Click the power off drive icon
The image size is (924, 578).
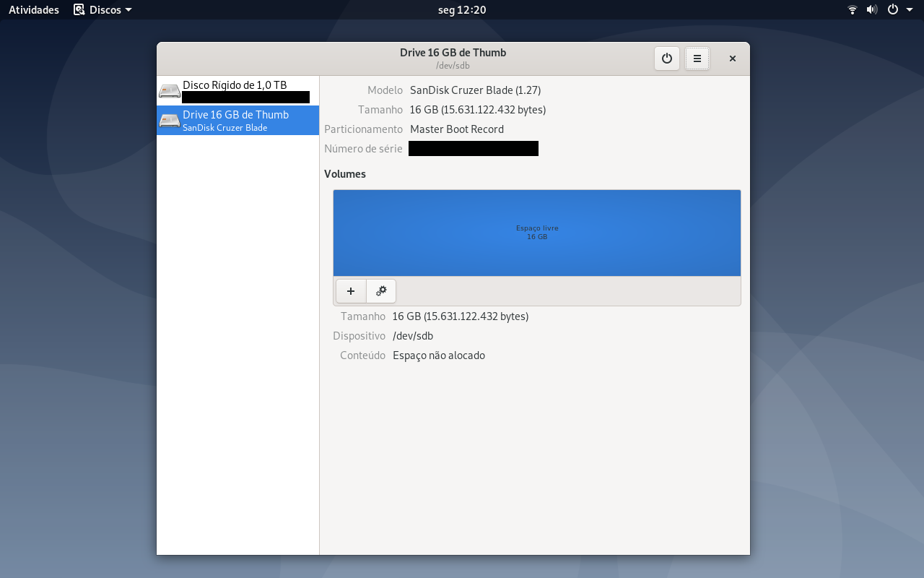click(x=667, y=59)
